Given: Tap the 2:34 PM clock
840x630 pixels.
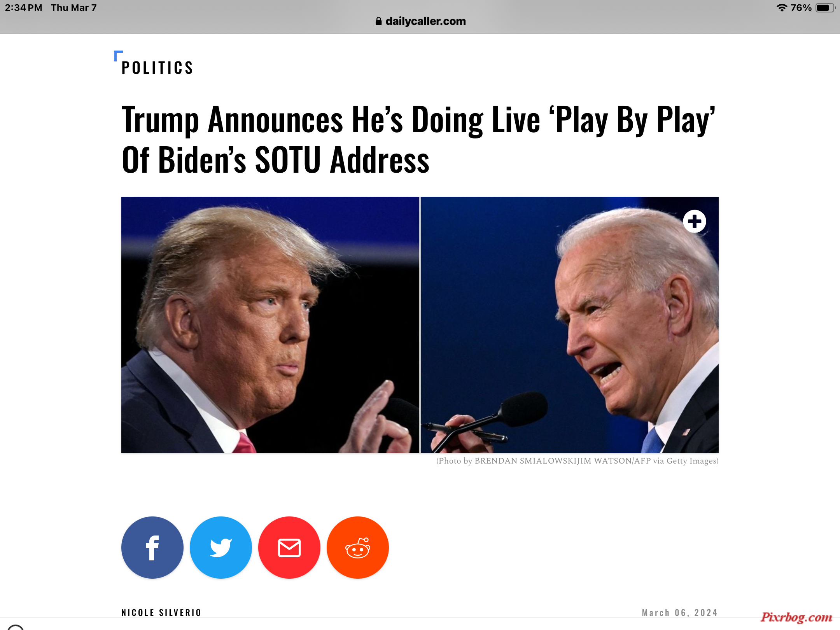Looking at the screenshot, I should [23, 8].
